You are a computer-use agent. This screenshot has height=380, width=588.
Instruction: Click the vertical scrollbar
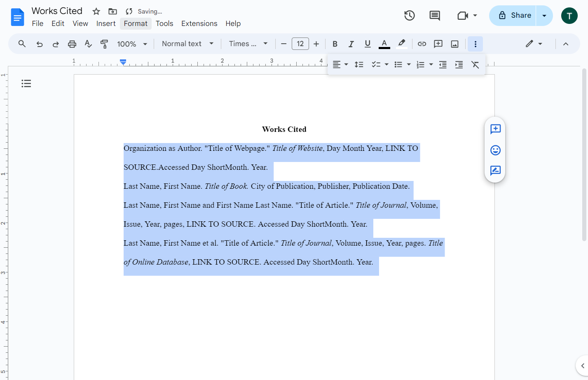[584, 155]
